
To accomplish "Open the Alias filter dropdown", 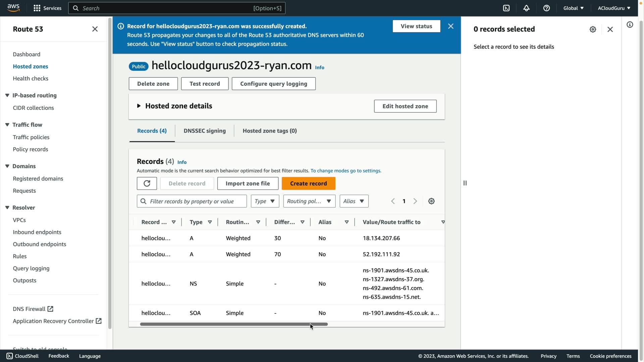I will pyautogui.click(x=354, y=201).
